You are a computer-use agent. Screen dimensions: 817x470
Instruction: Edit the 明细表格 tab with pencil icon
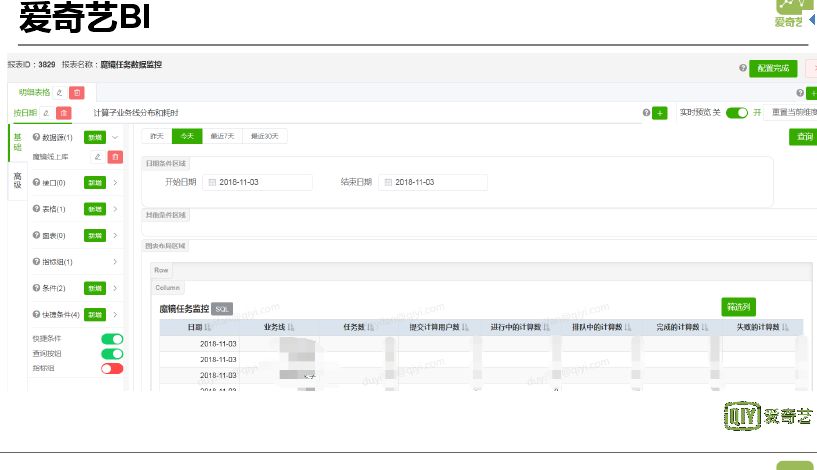tap(59, 93)
